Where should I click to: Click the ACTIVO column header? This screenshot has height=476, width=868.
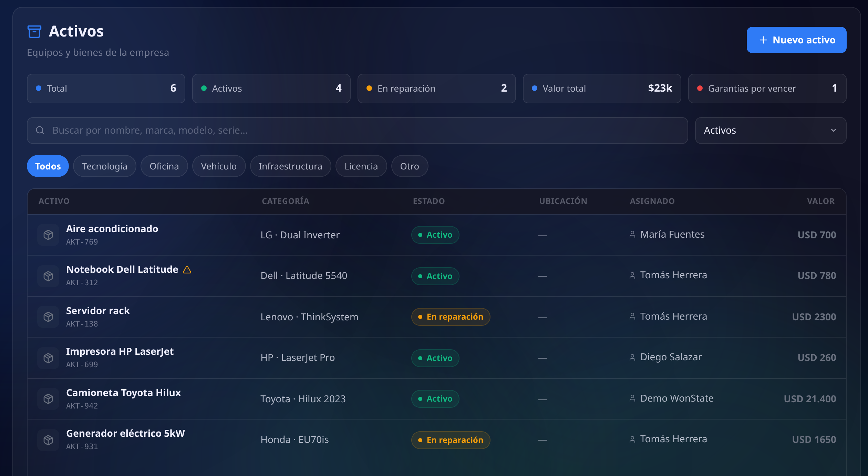pyautogui.click(x=54, y=201)
